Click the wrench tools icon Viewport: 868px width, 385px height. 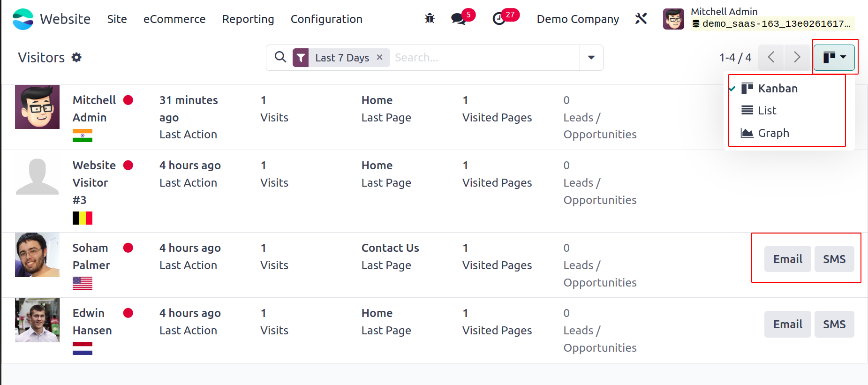coord(641,19)
